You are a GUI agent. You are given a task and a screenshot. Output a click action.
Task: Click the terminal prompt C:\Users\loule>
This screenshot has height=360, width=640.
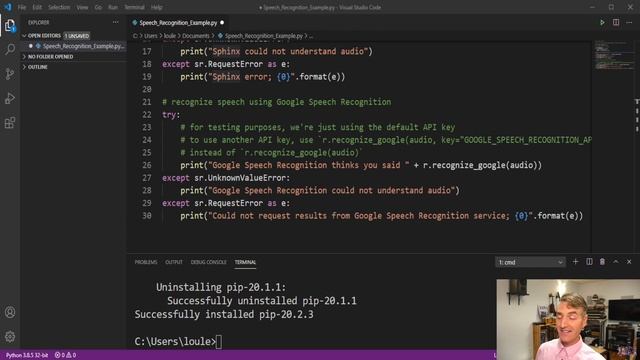pos(175,342)
